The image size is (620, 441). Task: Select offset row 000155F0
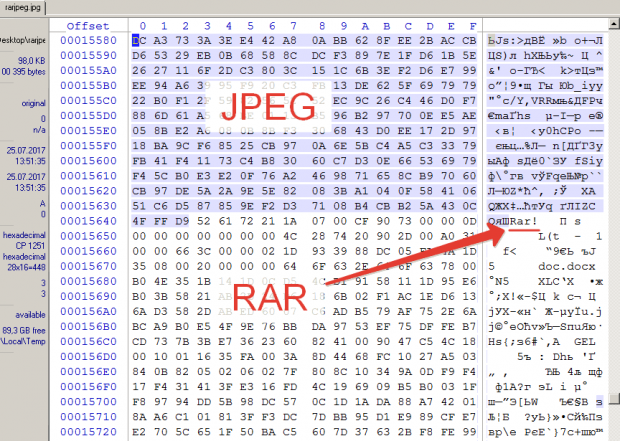click(x=89, y=146)
